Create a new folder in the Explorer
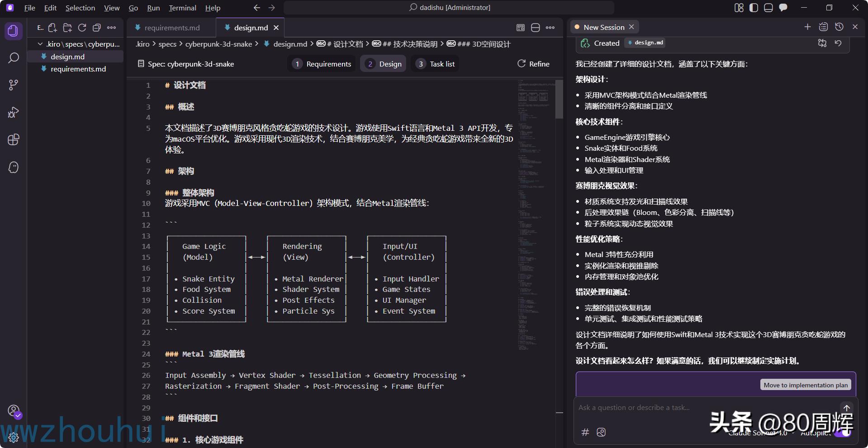The image size is (868, 448). 67,28
